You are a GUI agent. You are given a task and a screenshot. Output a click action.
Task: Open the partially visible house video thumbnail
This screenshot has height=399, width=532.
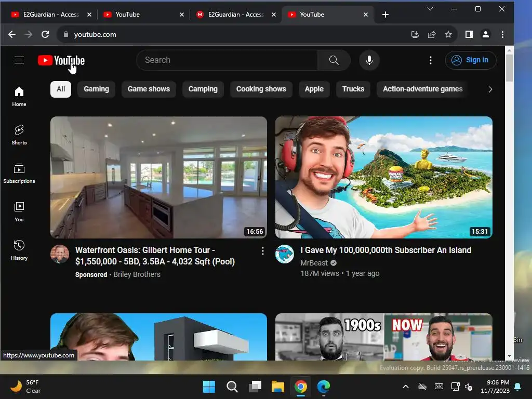coord(158,337)
